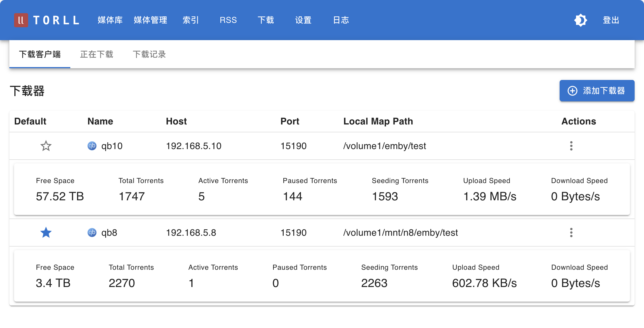Screen dimensions: 644x328
Task: Open the 设置 menu
Action: pyautogui.click(x=303, y=20)
